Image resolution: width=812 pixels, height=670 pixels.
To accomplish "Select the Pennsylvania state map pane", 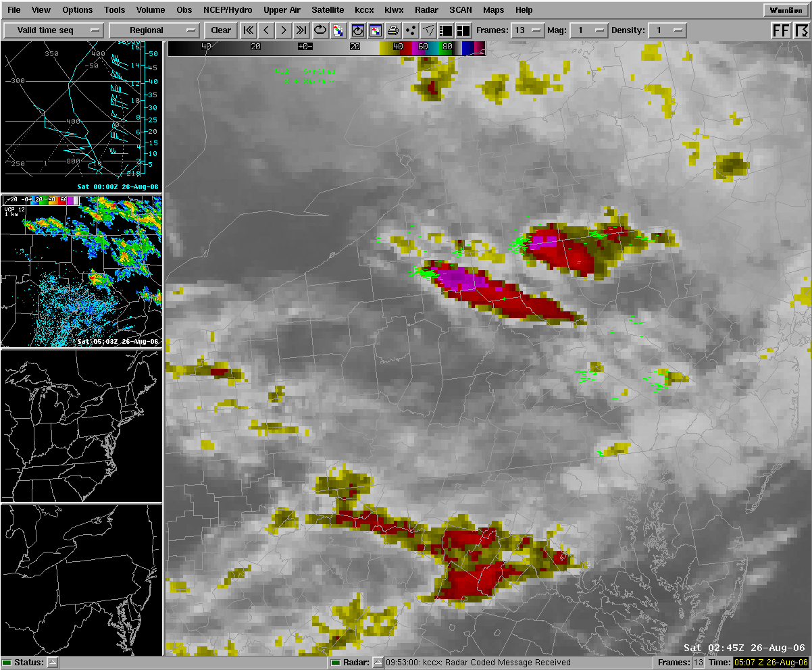I will pos(82,579).
